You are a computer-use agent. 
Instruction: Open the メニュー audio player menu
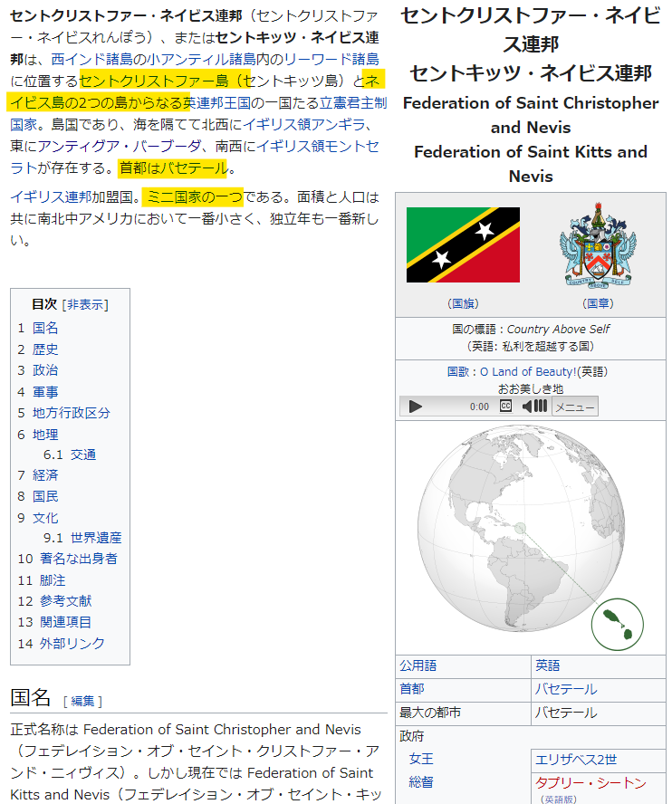click(575, 407)
